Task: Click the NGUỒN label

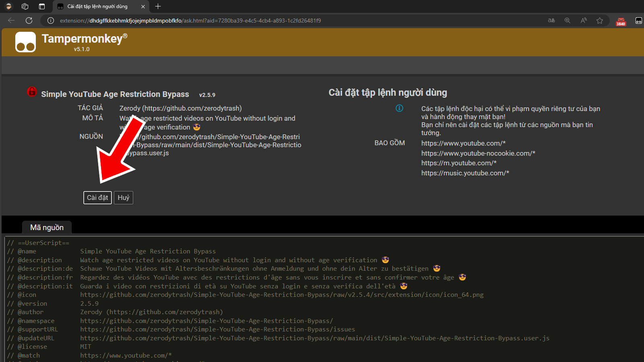Action: (x=91, y=136)
